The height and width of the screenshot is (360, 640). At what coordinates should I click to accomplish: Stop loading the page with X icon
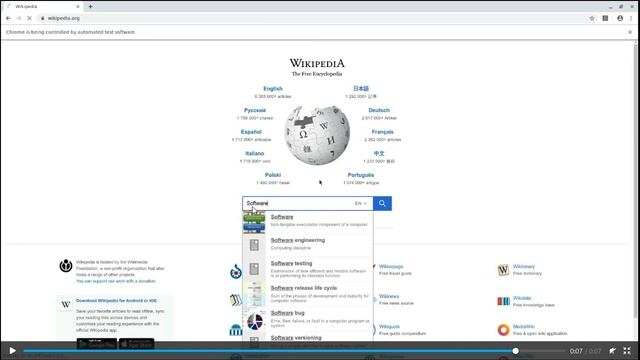29,18
